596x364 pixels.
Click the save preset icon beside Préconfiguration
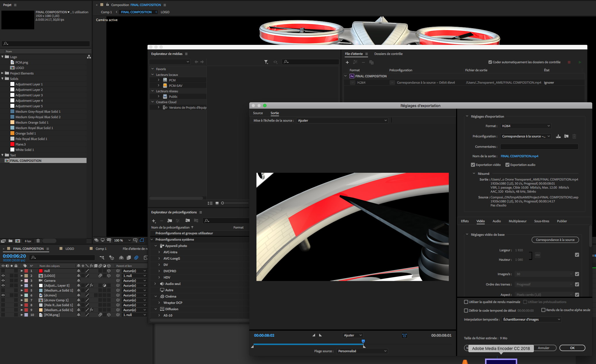pos(558,136)
